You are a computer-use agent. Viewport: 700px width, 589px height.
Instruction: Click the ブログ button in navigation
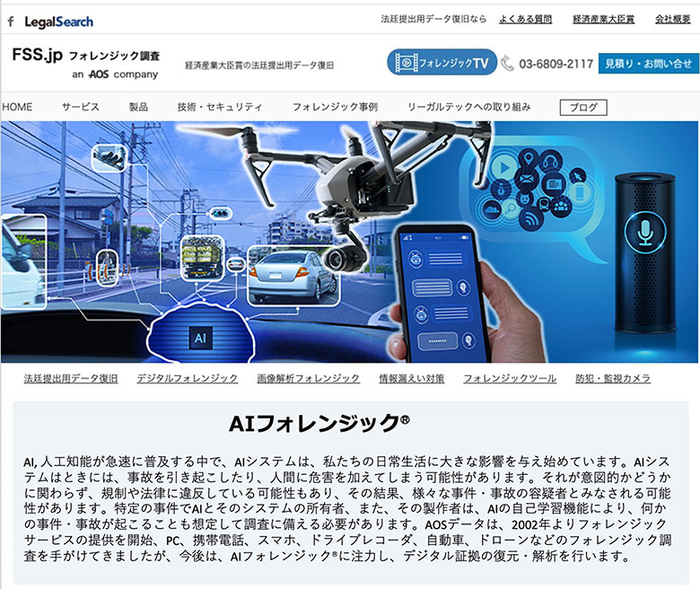(583, 108)
